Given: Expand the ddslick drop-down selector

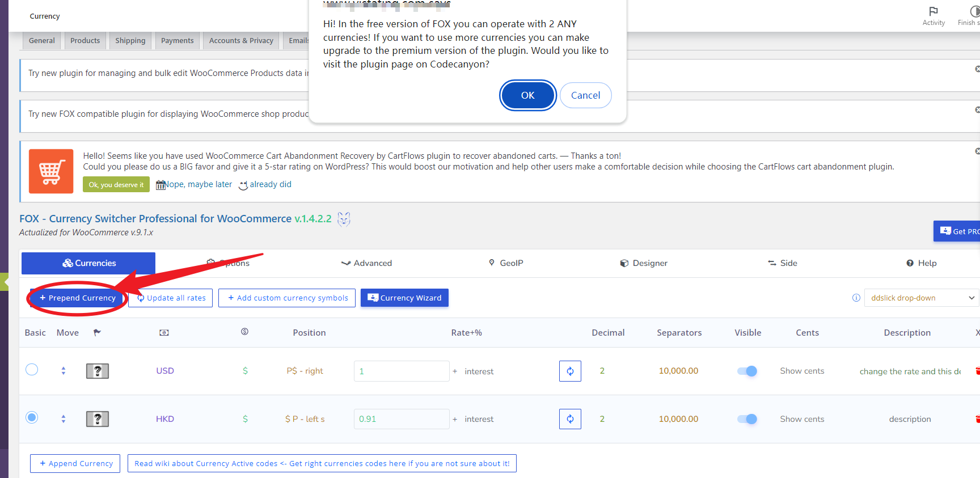Looking at the screenshot, I should point(921,298).
